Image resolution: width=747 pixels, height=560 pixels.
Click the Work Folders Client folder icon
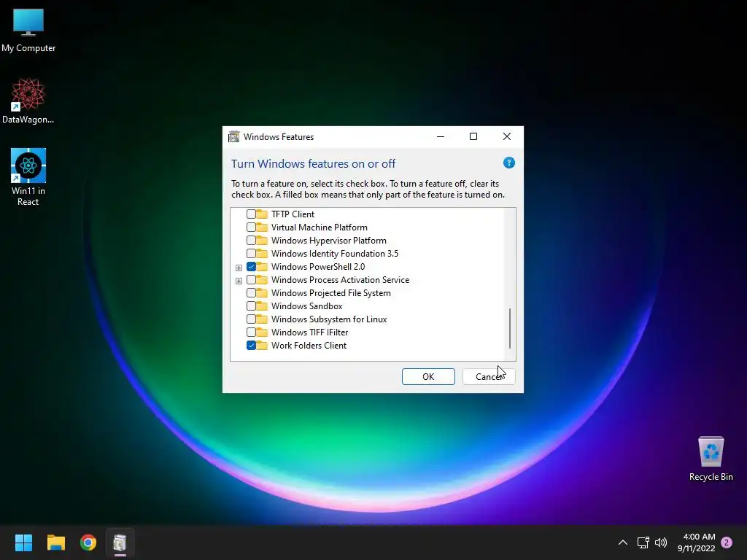pyautogui.click(x=262, y=345)
